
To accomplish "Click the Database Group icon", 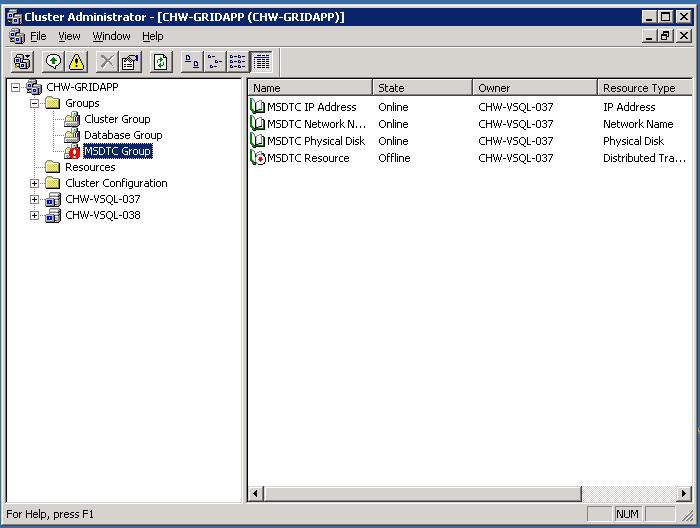I will [72, 135].
